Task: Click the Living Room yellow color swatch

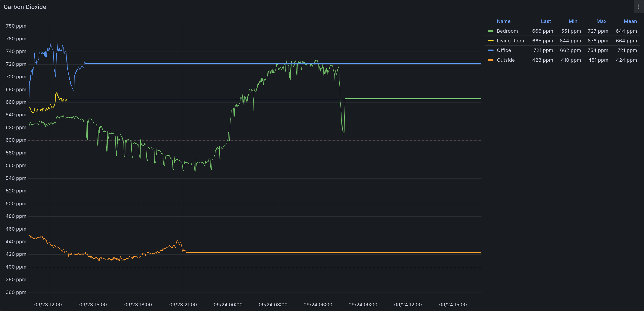Action: point(491,41)
